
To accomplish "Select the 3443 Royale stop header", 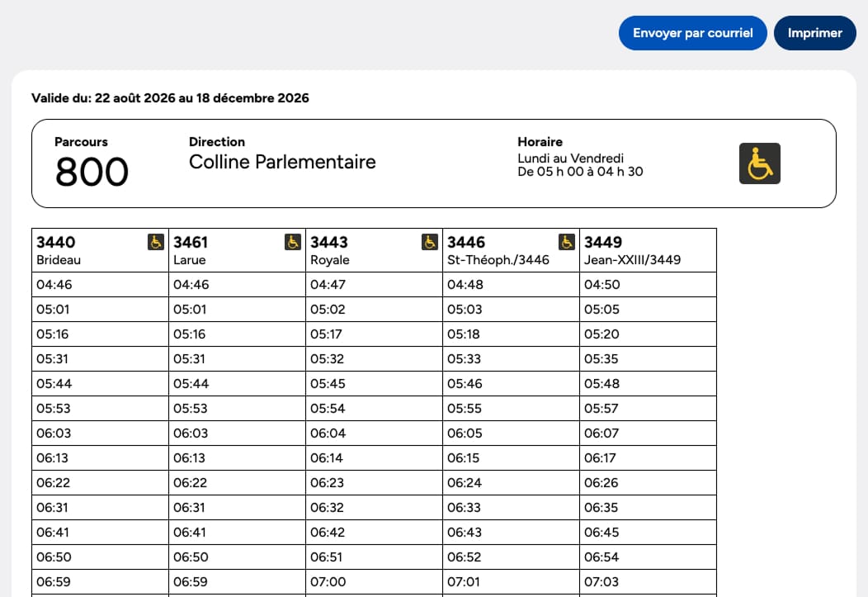I will pyautogui.click(x=375, y=250).
